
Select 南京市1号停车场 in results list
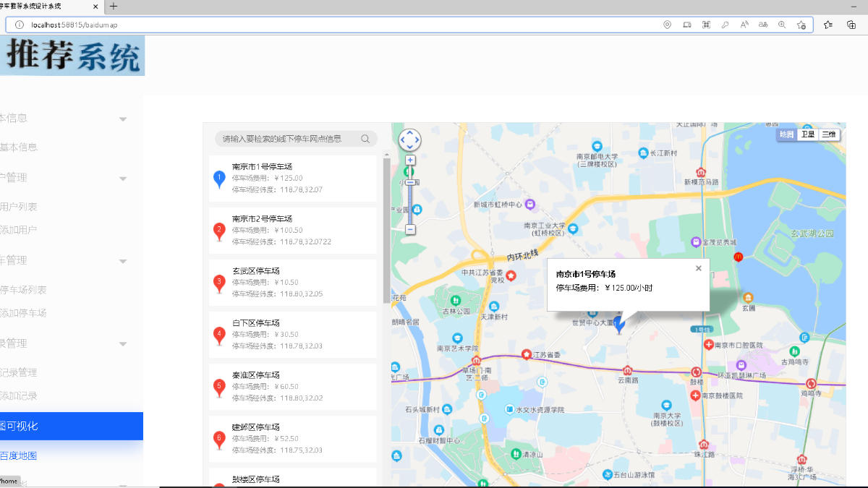(293, 179)
